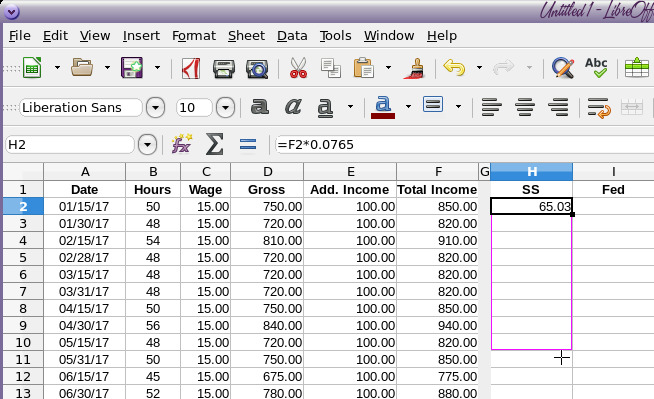Align cell content right
Screen dimensions: 654x399
558,108
